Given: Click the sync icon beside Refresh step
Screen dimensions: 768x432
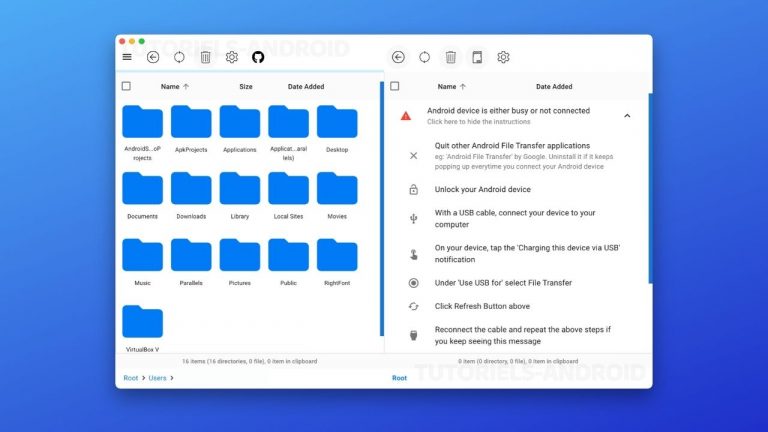Looking at the screenshot, I should coord(413,306).
